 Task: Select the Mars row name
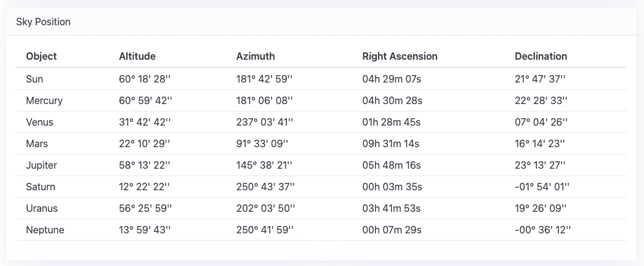click(37, 144)
